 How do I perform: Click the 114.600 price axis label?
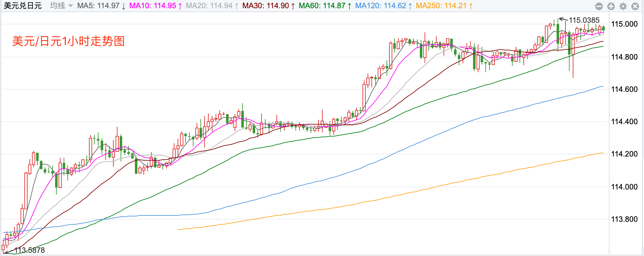click(624, 89)
